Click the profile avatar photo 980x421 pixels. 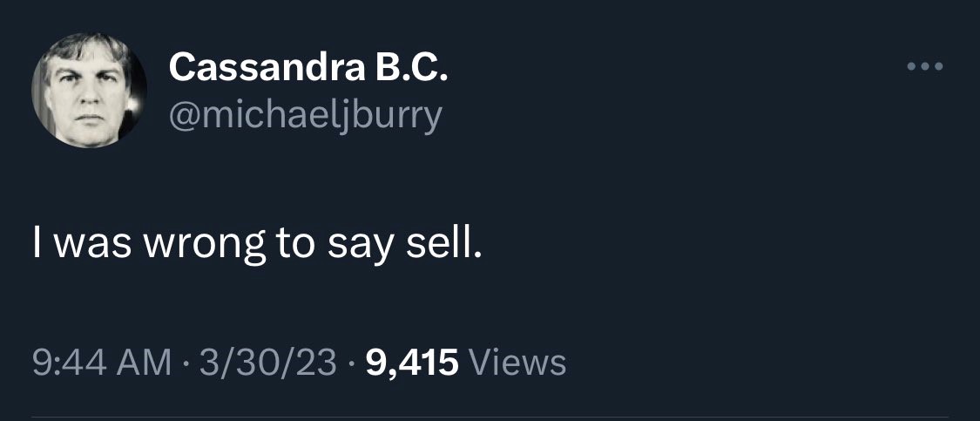pos(90,91)
